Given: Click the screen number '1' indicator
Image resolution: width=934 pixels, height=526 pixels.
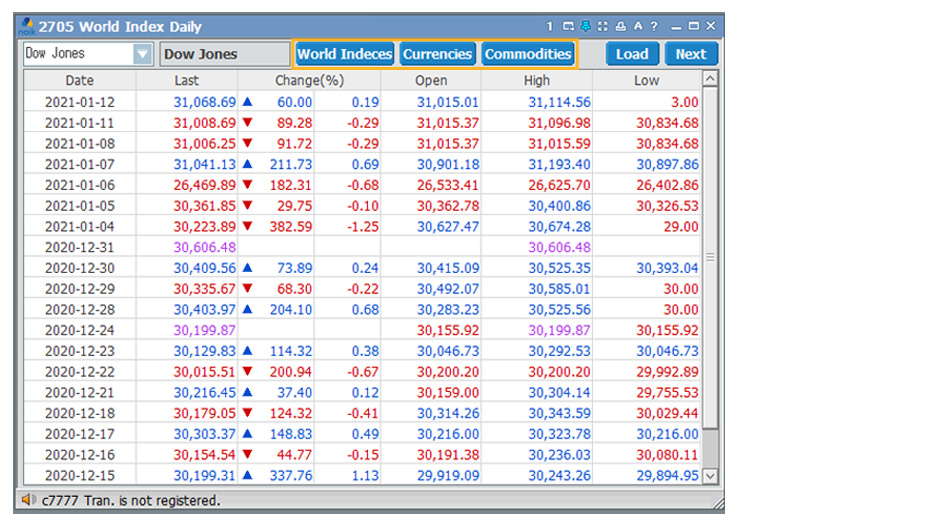Looking at the screenshot, I should pos(549,26).
